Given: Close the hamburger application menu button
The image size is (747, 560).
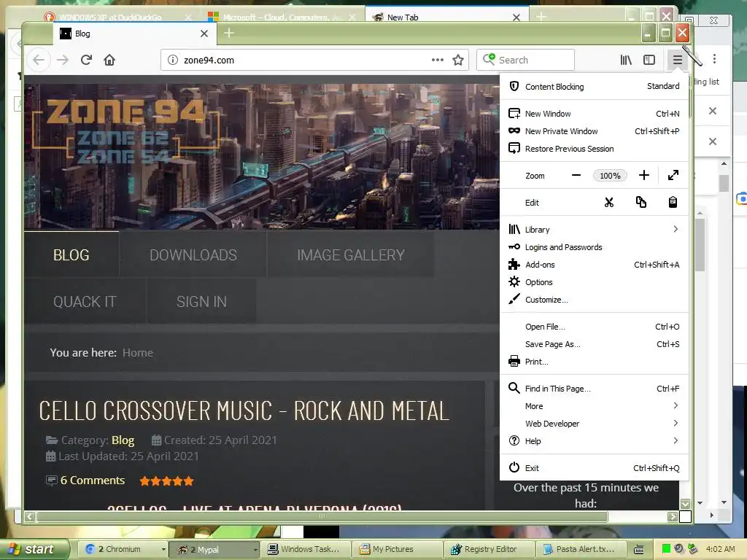Looking at the screenshot, I should pyautogui.click(x=678, y=60).
